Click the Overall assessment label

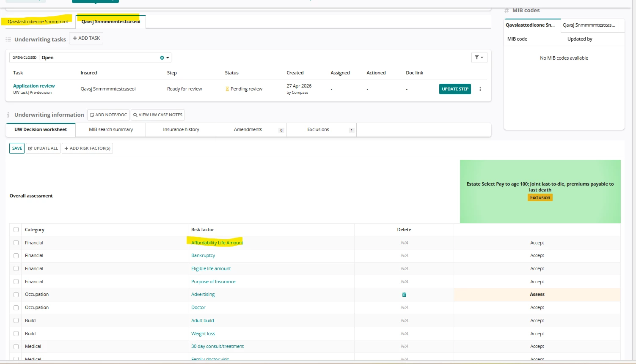click(x=31, y=196)
